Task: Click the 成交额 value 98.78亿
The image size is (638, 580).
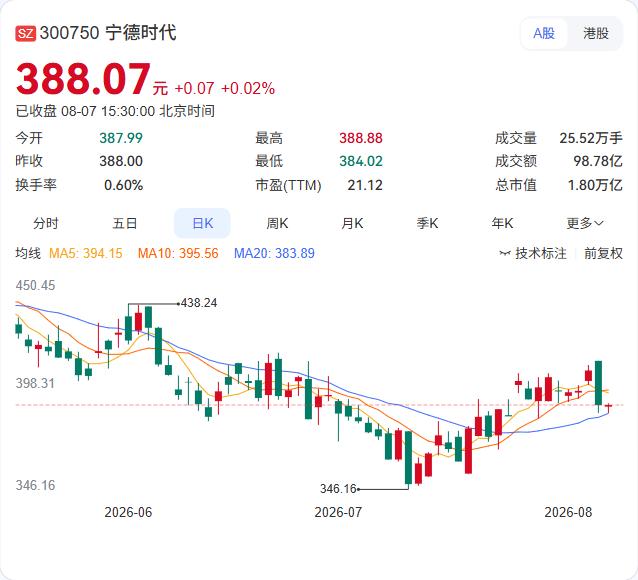Action: click(598, 161)
